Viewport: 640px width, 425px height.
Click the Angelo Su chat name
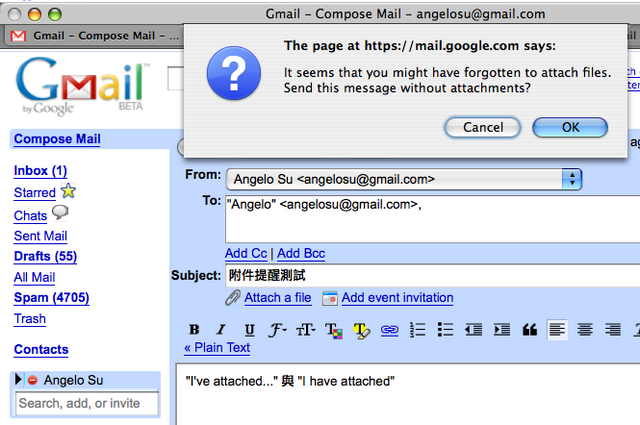point(73,380)
